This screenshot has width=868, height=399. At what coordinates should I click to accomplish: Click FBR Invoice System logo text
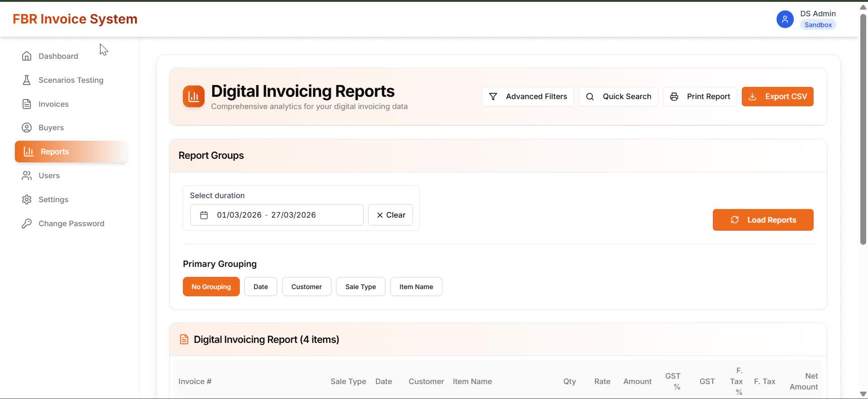pos(75,19)
